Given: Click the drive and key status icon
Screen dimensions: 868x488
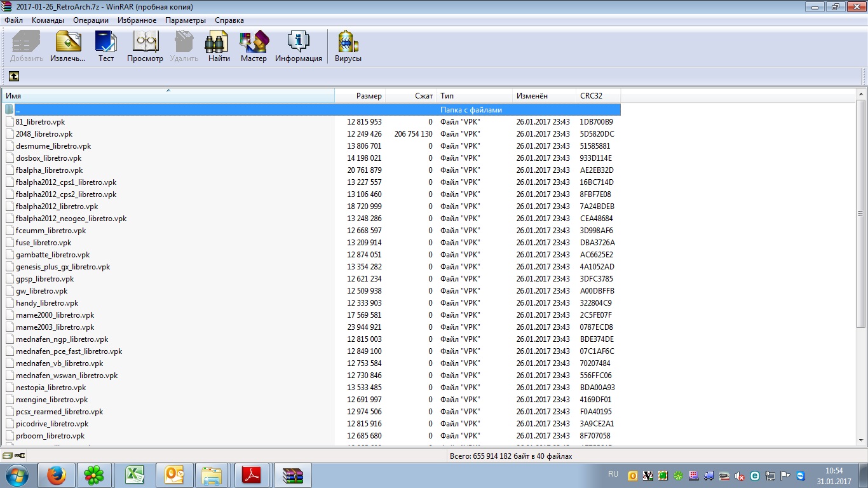Looking at the screenshot, I should click(14, 456).
